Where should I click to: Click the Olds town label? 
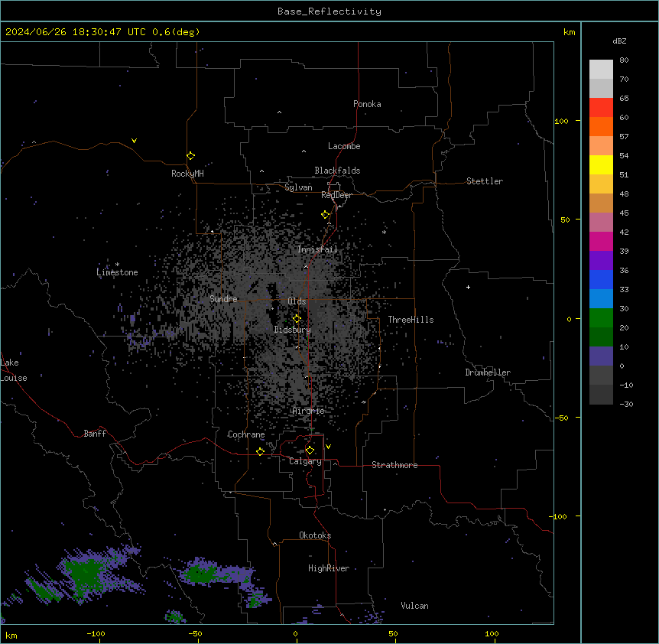click(297, 301)
